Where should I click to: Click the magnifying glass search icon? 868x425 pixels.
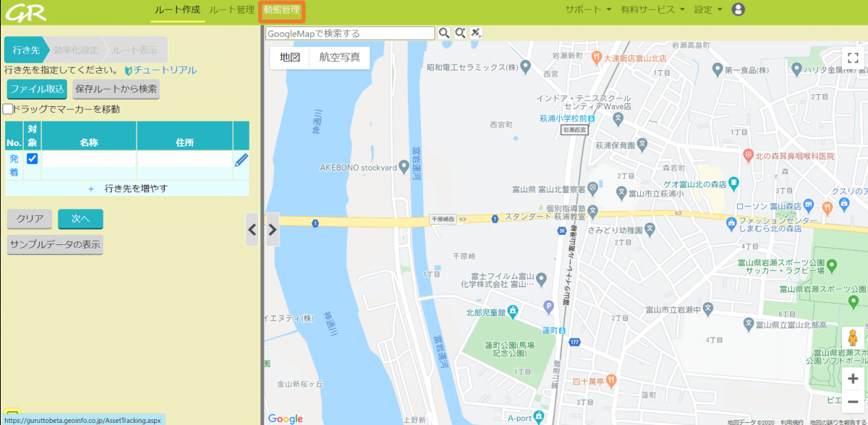click(443, 33)
